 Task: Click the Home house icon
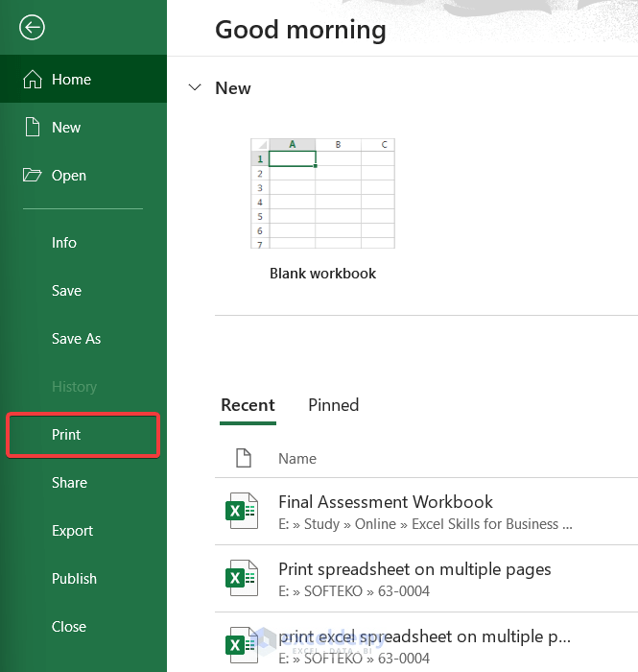click(x=32, y=80)
